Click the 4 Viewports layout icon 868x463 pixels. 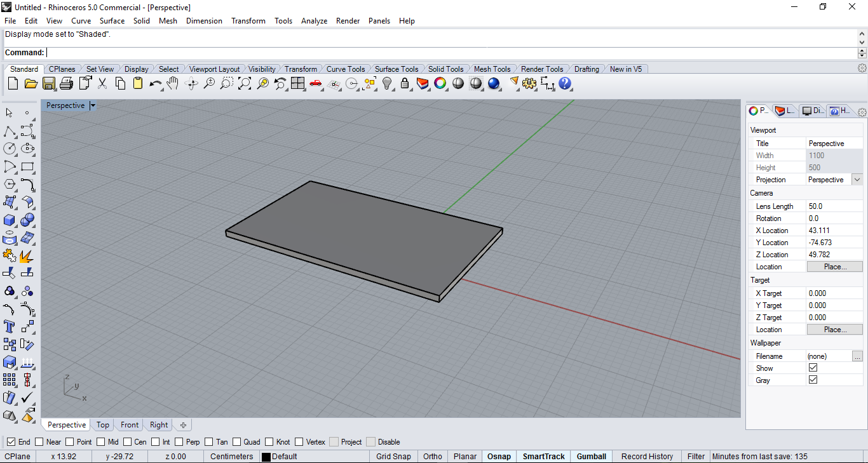coord(297,83)
